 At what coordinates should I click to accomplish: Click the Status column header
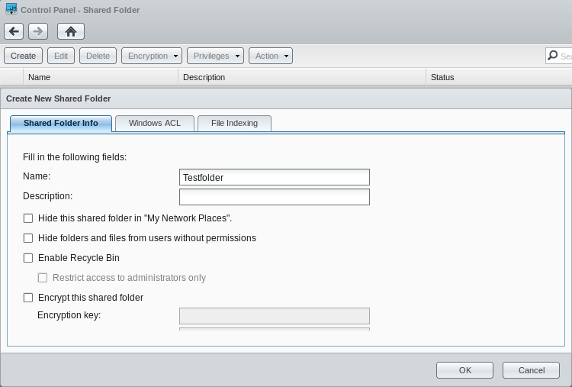pyautogui.click(x=499, y=77)
